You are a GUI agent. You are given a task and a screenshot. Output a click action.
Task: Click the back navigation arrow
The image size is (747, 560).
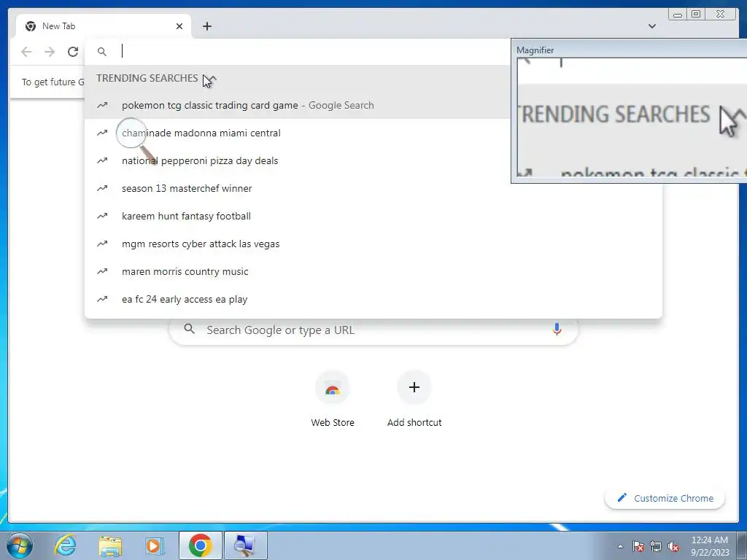coord(26,52)
